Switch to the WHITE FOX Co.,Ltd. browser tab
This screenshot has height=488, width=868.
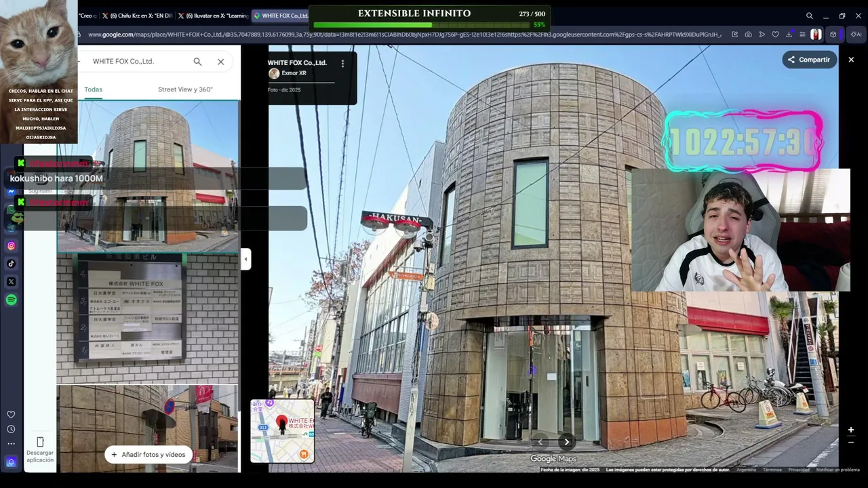280,16
